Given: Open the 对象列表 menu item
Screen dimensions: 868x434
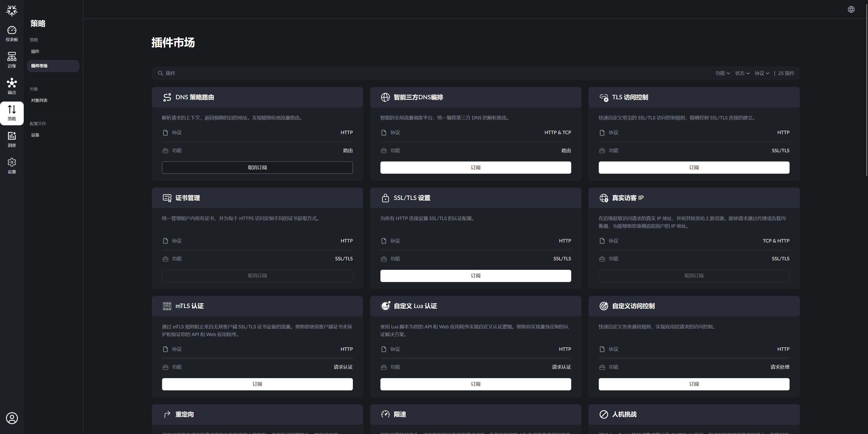Looking at the screenshot, I should (x=39, y=100).
